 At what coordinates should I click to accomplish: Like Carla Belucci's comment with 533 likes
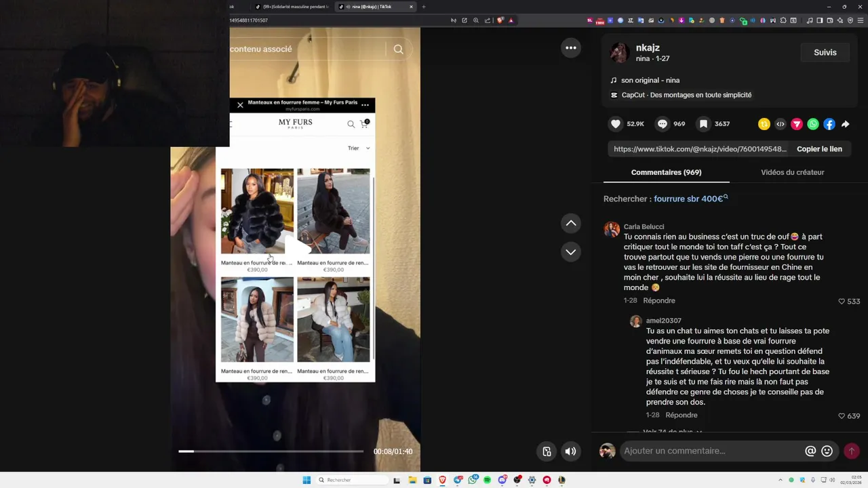click(842, 301)
